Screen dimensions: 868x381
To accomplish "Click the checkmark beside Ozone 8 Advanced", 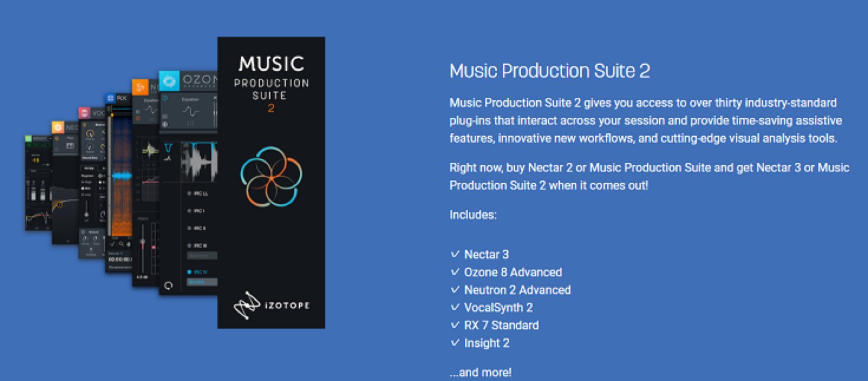I will point(455,272).
